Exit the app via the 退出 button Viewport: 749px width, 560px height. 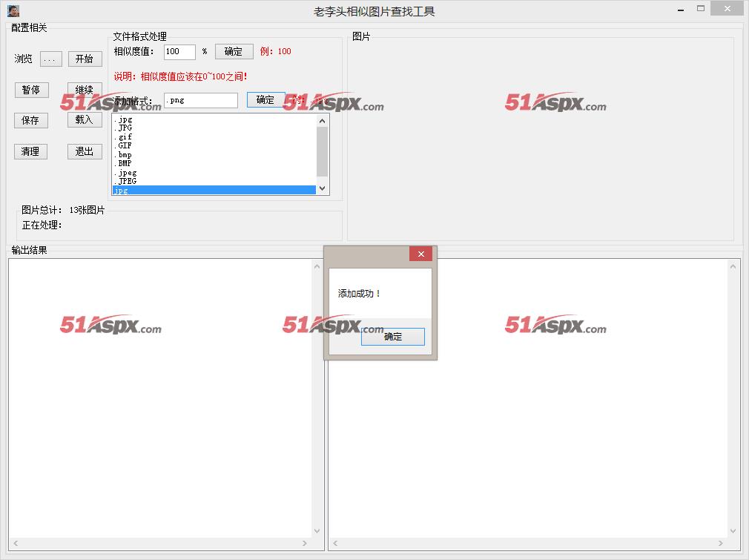click(x=85, y=151)
